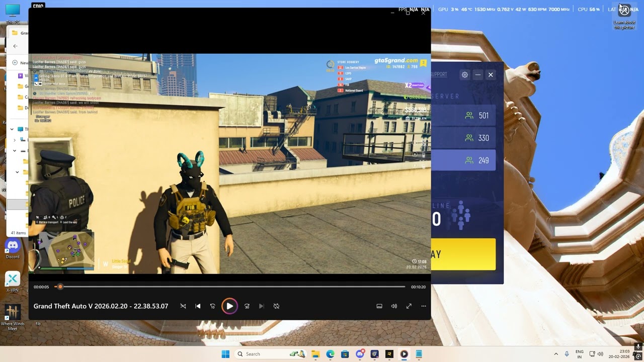This screenshot has height=362, width=644.
Task: Select the server with 249 players
Action: (463, 160)
